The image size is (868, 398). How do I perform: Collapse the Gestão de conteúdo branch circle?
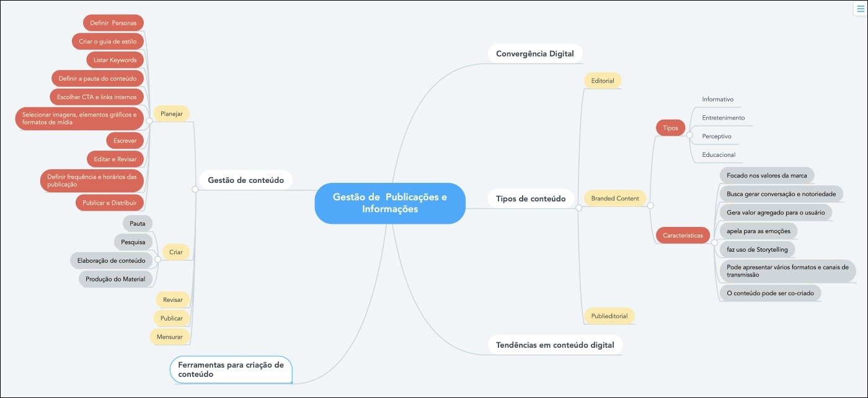pos(195,190)
